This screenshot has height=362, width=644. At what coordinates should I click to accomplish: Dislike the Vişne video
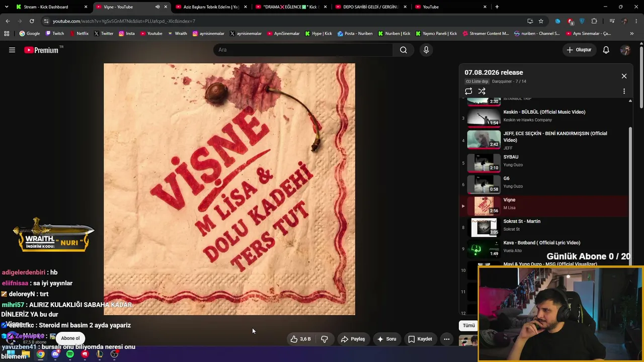pyautogui.click(x=325, y=339)
